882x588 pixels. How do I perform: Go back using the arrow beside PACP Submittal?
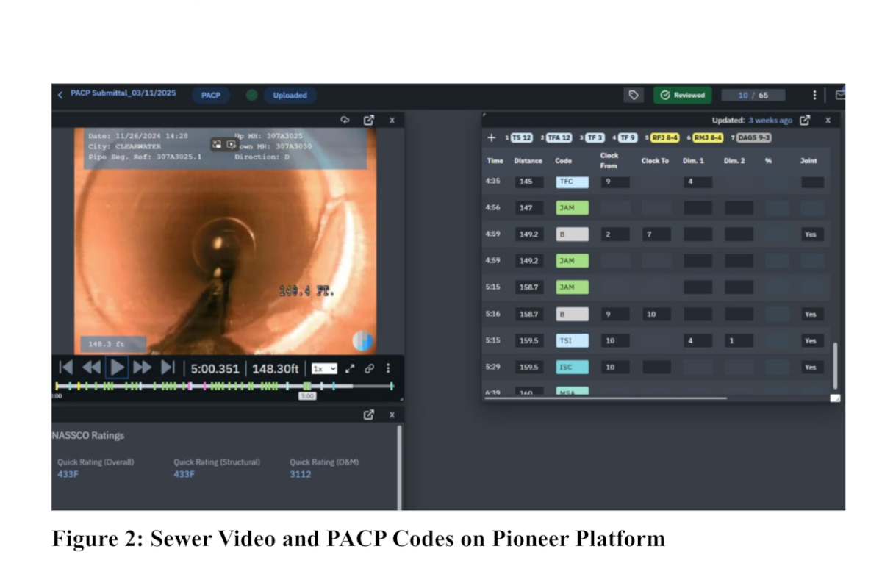click(60, 95)
